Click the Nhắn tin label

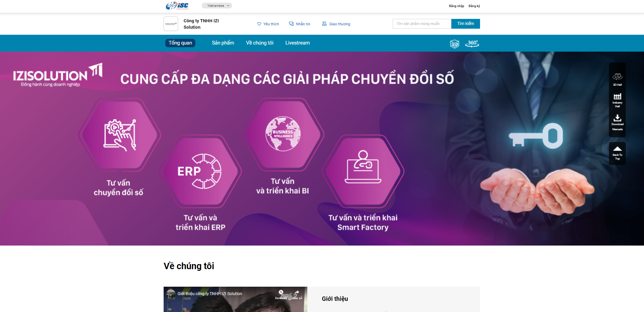(303, 24)
